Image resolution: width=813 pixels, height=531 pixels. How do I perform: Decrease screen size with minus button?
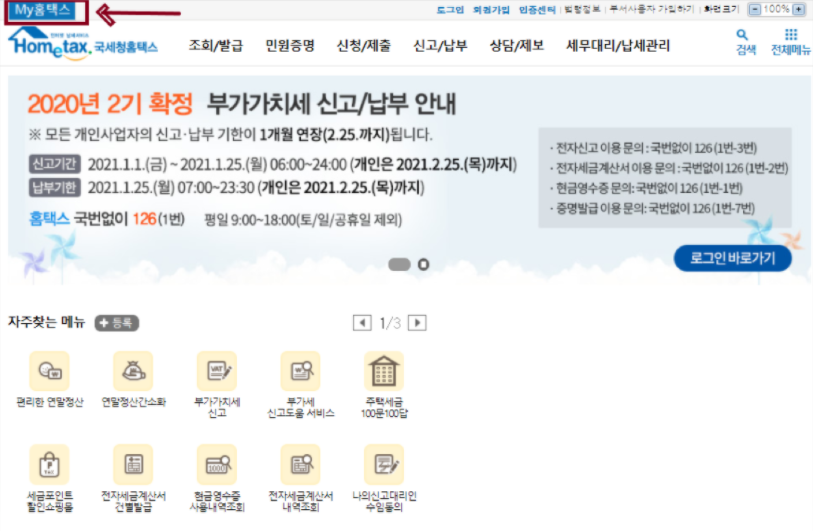[755, 9]
